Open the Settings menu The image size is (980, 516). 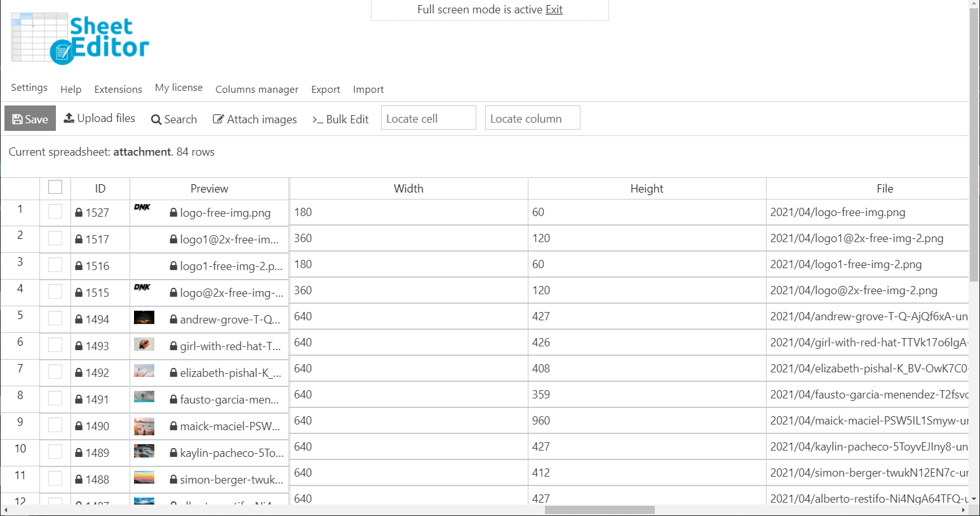(x=29, y=88)
